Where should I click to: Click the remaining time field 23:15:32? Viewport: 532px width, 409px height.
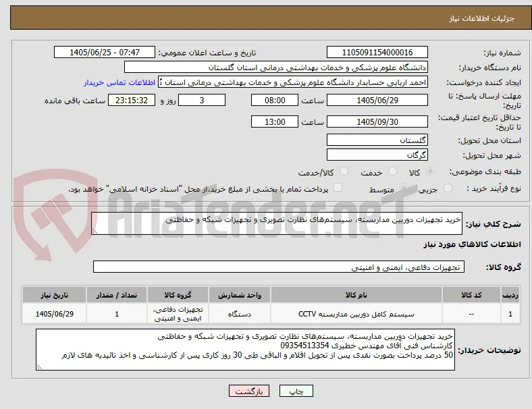(x=132, y=100)
